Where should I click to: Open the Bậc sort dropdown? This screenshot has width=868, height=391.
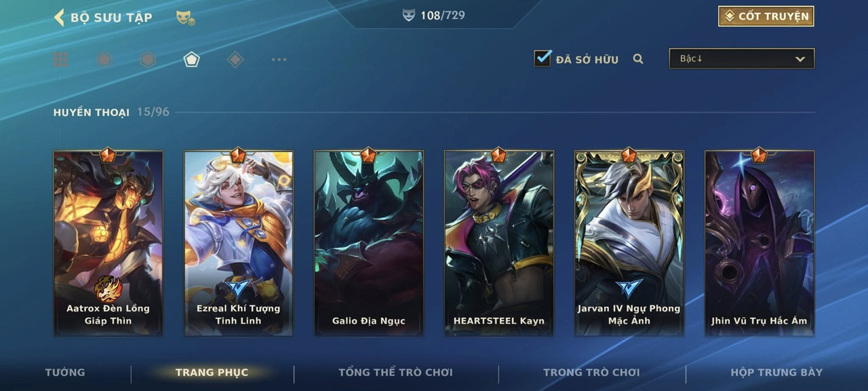coord(742,58)
